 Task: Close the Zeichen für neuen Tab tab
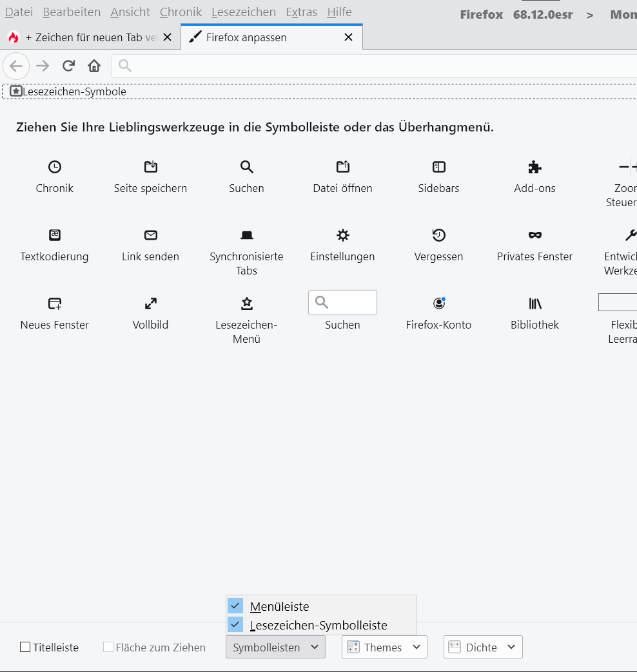point(167,37)
